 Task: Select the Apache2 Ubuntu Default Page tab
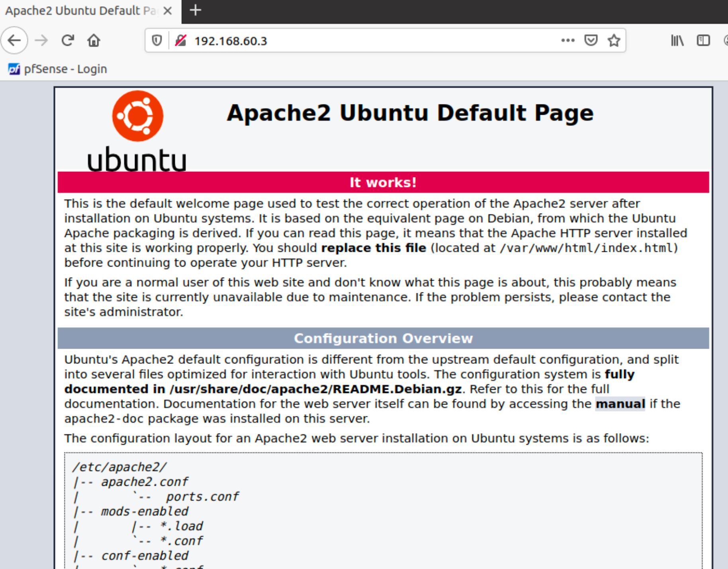(x=90, y=12)
